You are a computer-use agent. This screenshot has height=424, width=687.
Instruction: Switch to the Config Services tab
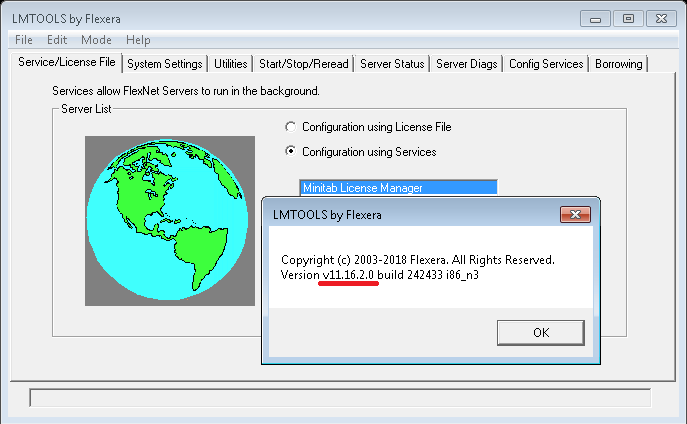click(x=546, y=64)
